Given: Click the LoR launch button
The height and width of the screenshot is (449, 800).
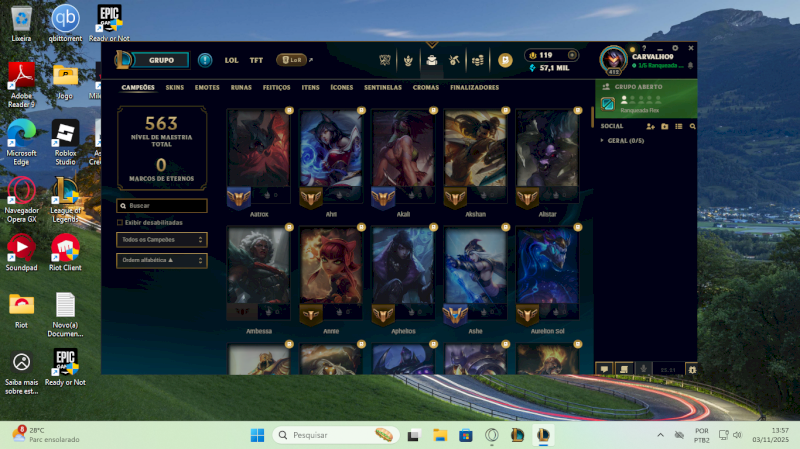Looking at the screenshot, I should click(292, 60).
